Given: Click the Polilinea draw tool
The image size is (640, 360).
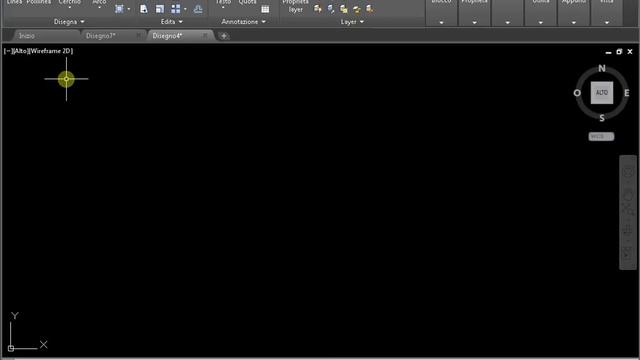Looking at the screenshot, I should pyautogui.click(x=39, y=2).
